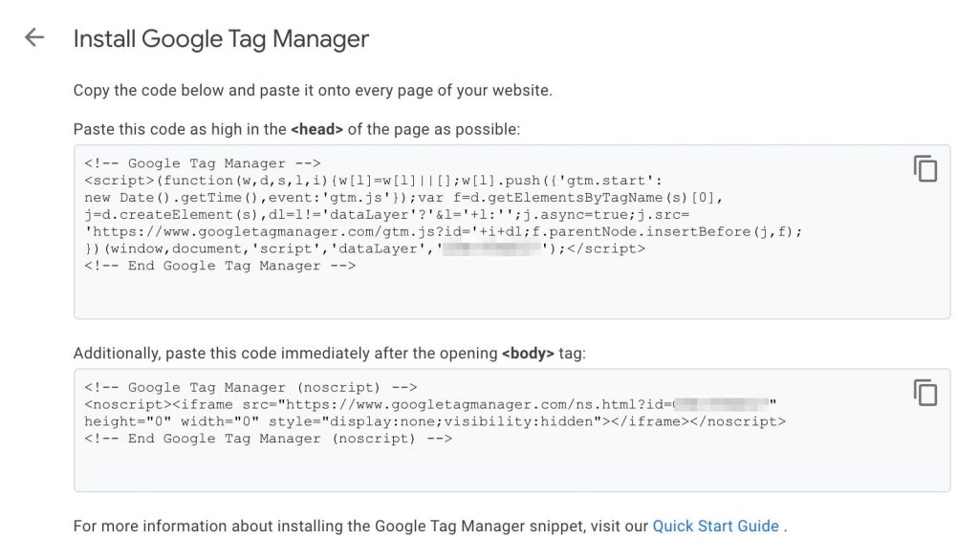The image size is (979, 560).
Task: Copy the noscript body code snippet
Action: pyautogui.click(x=925, y=393)
